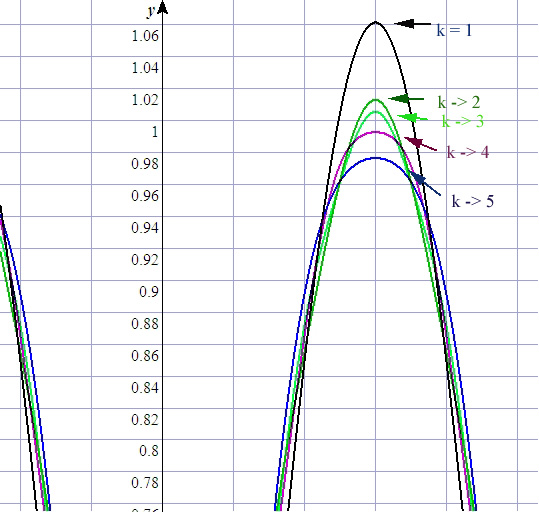Click the light green arrow for k -> 3
This screenshot has height=512, width=539.
click(x=412, y=118)
